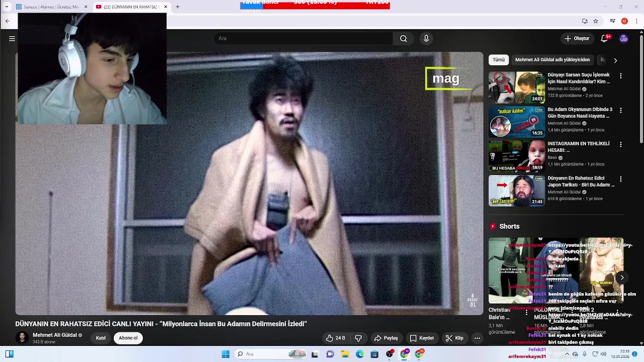Screen dimensions: 644x362
Task: Open the media control icon in Chrome toolbar
Action: coord(612,21)
